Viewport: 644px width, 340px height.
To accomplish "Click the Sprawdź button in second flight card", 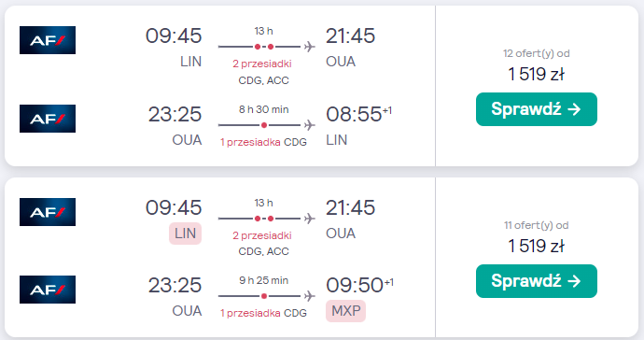I will (537, 281).
